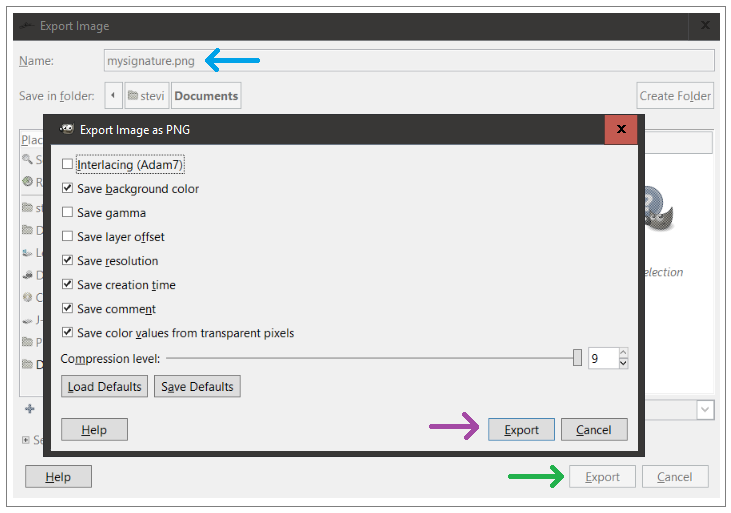
Task: Toggle Save color values from transparent pixels
Action: (x=68, y=333)
